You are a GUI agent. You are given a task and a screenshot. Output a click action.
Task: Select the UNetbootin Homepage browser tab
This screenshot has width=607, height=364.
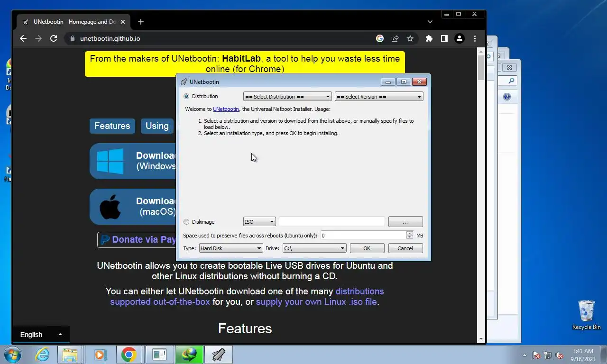coord(73,22)
